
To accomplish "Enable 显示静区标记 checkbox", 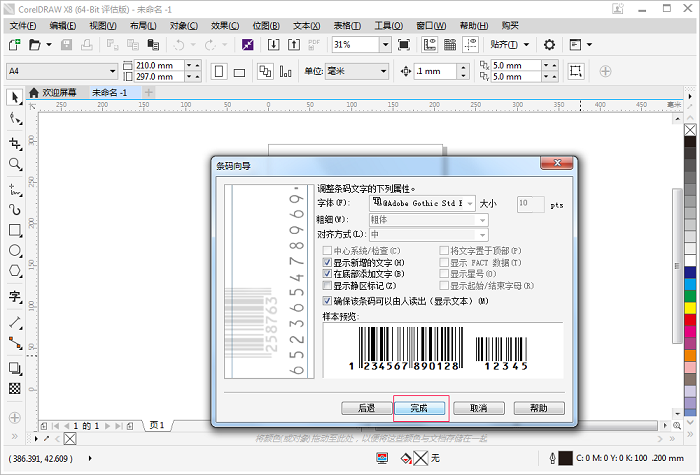I will coord(327,286).
